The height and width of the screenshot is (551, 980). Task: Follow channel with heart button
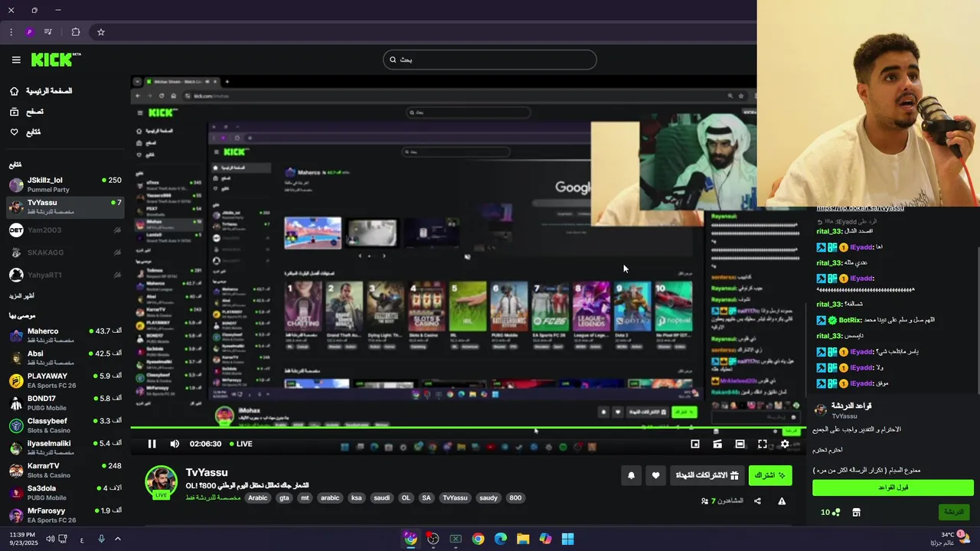[x=655, y=475]
